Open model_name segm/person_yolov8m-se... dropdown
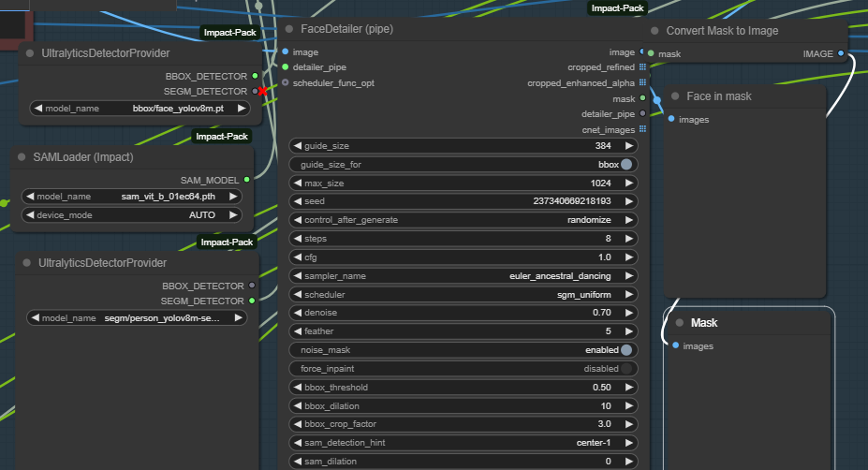The height and width of the screenshot is (470, 868). 136,318
